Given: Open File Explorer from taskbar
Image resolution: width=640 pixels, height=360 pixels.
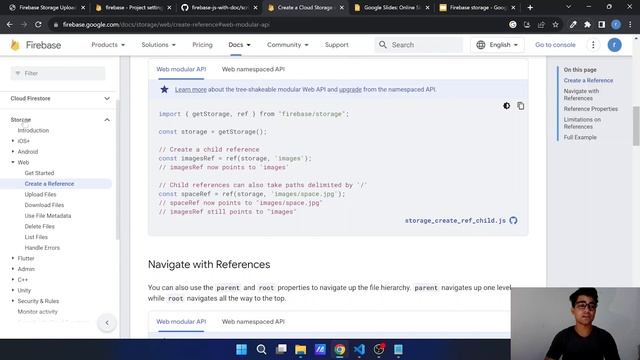Looking at the screenshot, I should [x=300, y=349].
